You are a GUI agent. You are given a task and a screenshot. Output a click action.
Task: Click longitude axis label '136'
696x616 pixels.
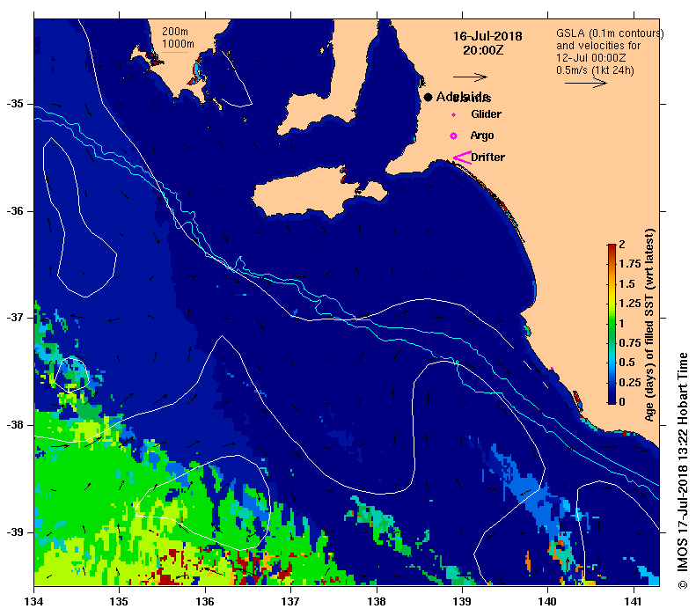coord(206,602)
